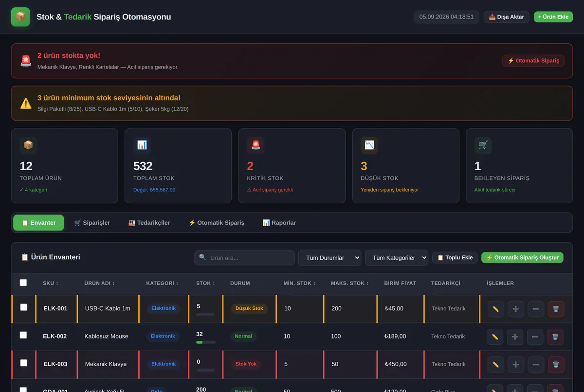
Task: Open the Tedarikçiler tab
Action: 149,223
